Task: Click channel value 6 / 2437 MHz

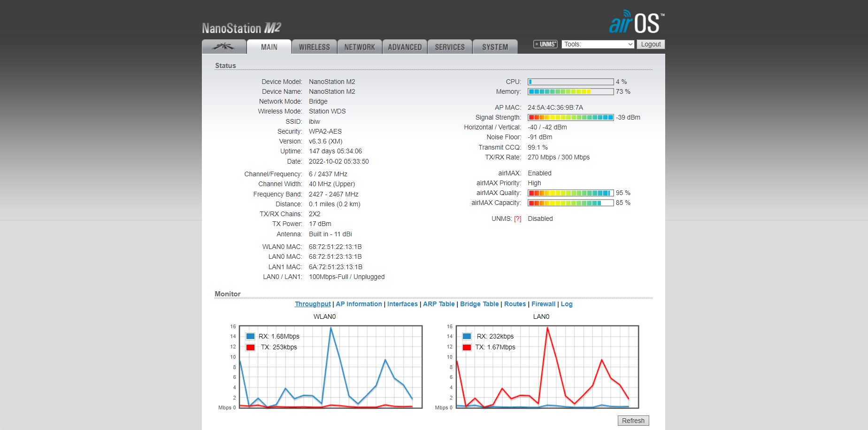Action: pyautogui.click(x=328, y=174)
